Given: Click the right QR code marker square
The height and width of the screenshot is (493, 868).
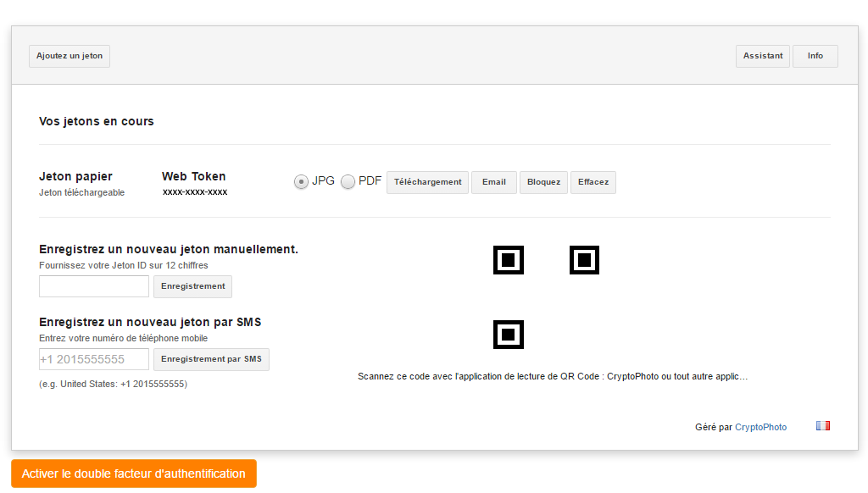Looking at the screenshot, I should point(584,260).
